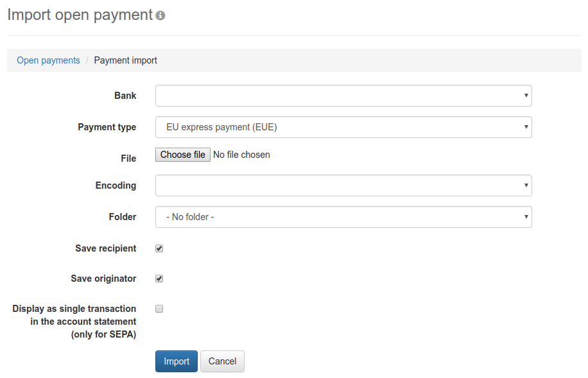Viewport: 588px width, 378px height.
Task: Open the Bank dropdown
Action: (x=343, y=96)
